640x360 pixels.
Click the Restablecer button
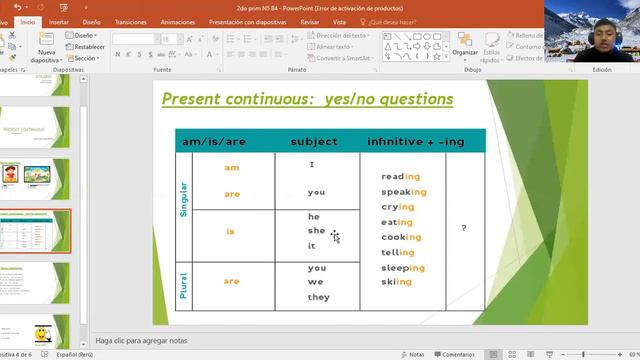point(85,47)
